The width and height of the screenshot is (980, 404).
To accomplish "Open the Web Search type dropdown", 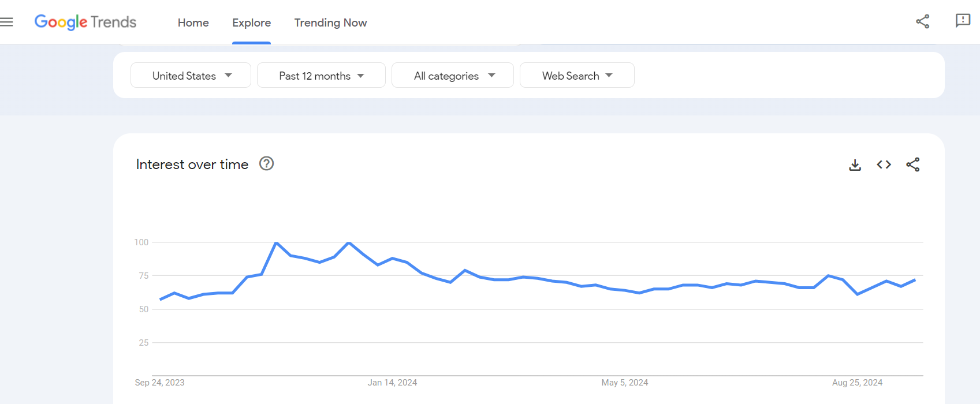I will click(577, 76).
